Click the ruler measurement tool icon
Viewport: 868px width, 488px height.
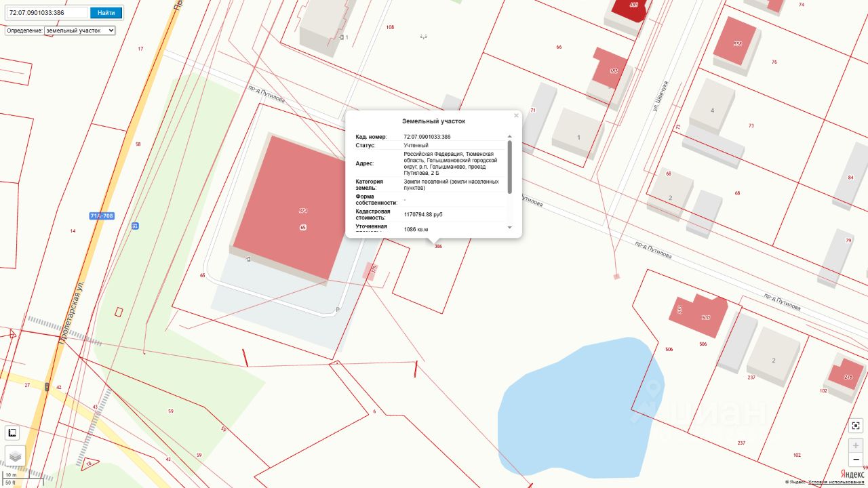click(12, 433)
